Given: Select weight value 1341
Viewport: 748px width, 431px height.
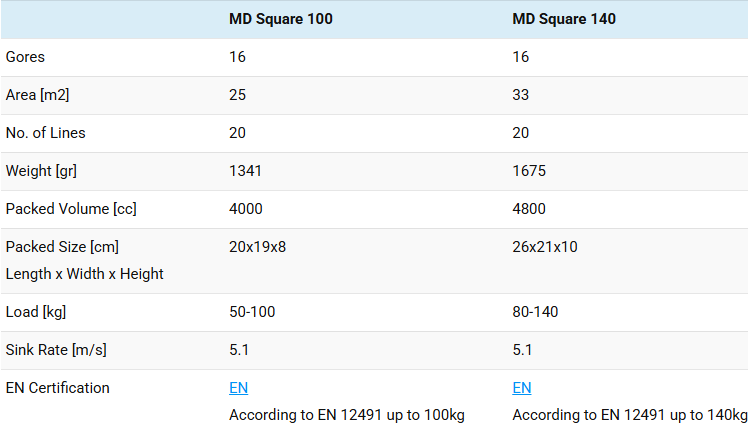Looking at the screenshot, I should 245,171.
